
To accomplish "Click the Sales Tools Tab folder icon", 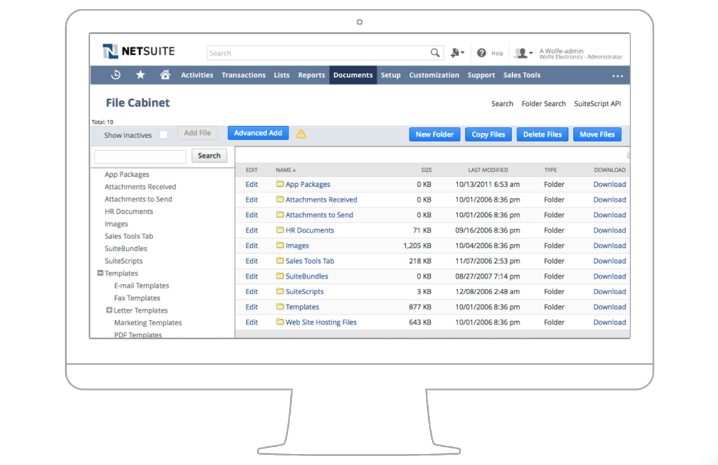I will pyautogui.click(x=280, y=261).
